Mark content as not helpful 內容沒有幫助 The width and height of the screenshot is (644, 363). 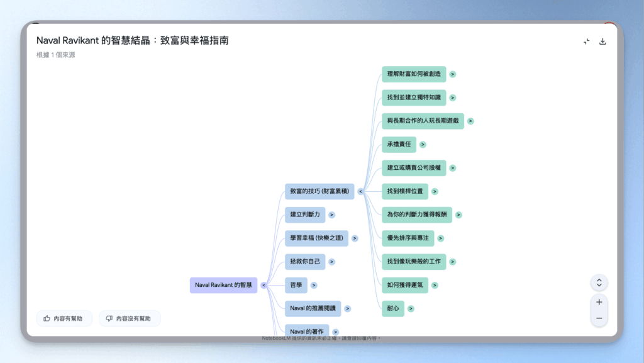(130, 319)
